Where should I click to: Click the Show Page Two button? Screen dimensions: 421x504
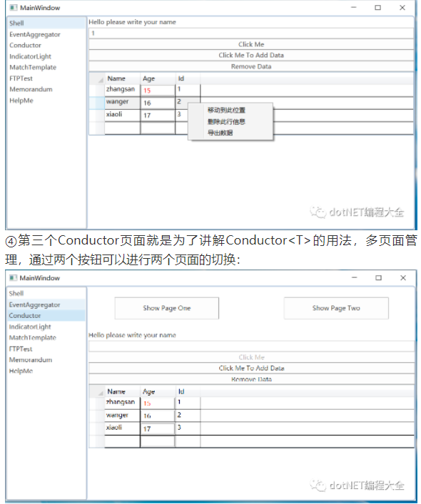click(336, 308)
